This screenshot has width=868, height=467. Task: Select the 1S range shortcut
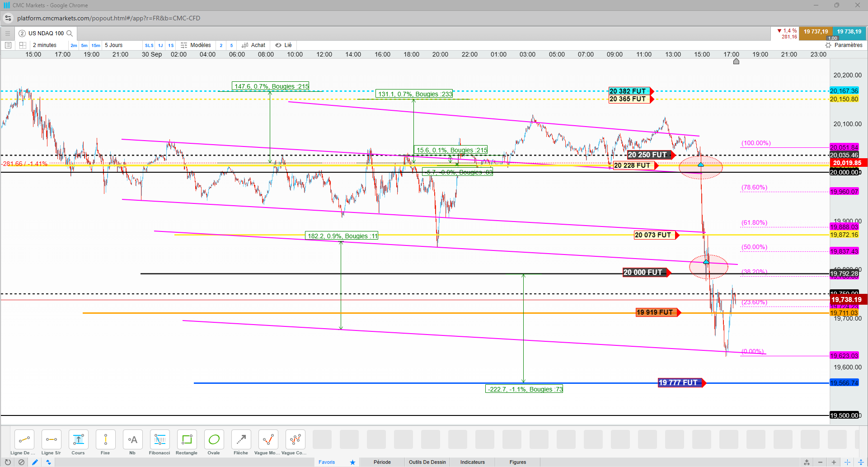(171, 46)
